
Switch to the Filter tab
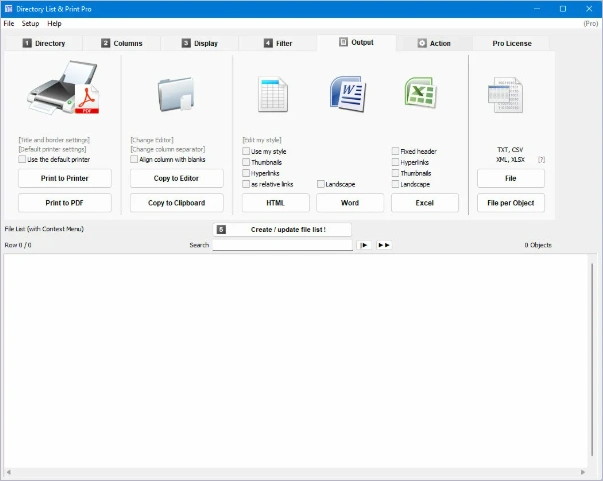click(279, 43)
